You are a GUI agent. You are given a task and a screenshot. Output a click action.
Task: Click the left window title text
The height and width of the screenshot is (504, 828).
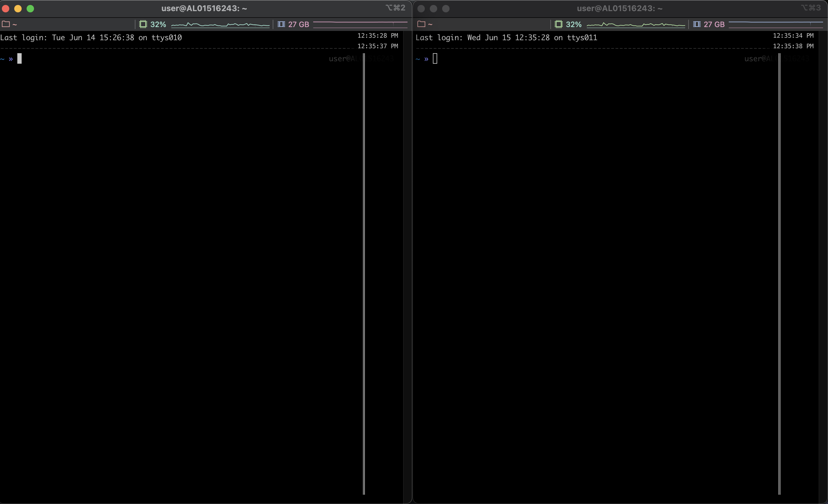(x=204, y=8)
